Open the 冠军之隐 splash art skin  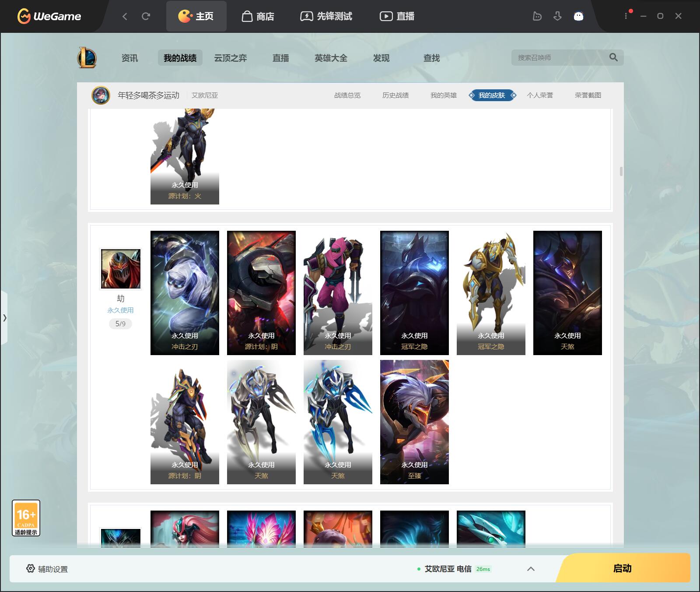pyautogui.click(x=414, y=292)
